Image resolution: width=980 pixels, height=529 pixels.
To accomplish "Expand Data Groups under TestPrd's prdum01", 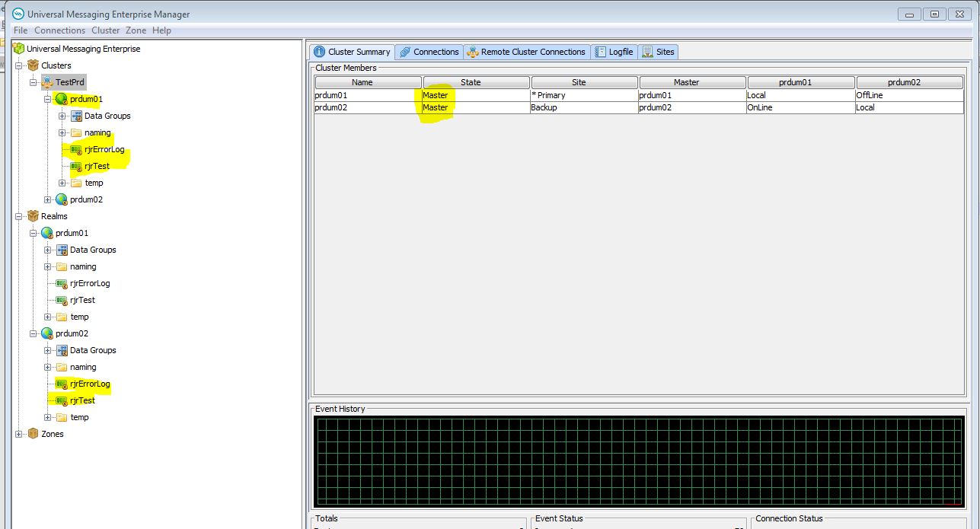I will [x=62, y=116].
